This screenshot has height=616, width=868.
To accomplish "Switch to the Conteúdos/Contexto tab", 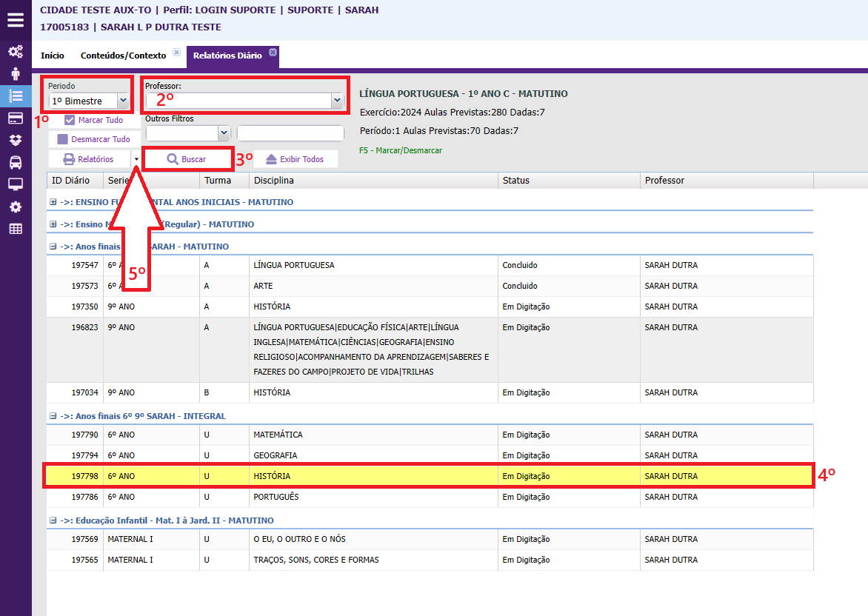I will point(123,56).
